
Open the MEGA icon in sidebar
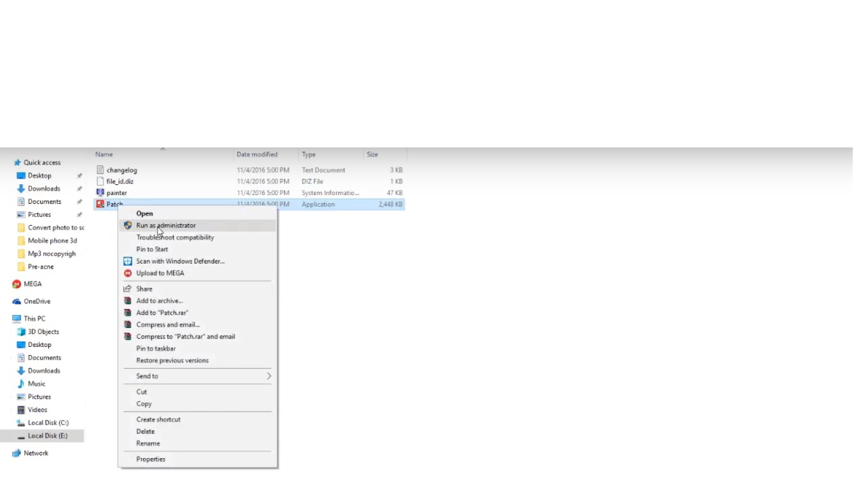coord(17,284)
